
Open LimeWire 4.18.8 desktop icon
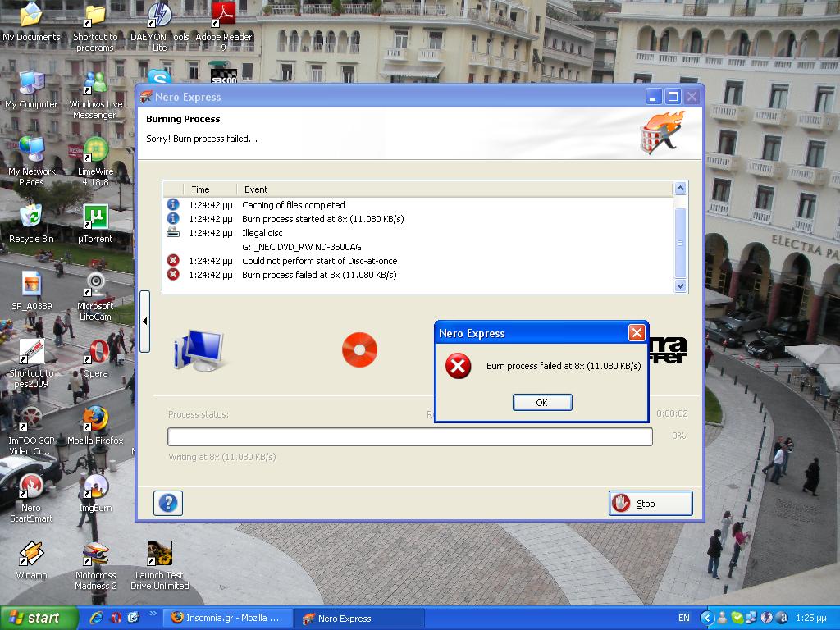(95, 162)
